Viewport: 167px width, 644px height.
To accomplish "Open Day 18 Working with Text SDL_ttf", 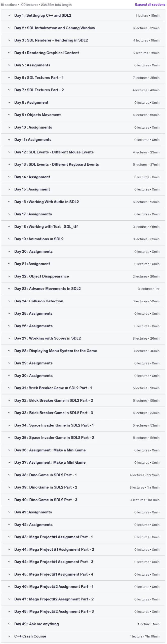I will 83,227.
